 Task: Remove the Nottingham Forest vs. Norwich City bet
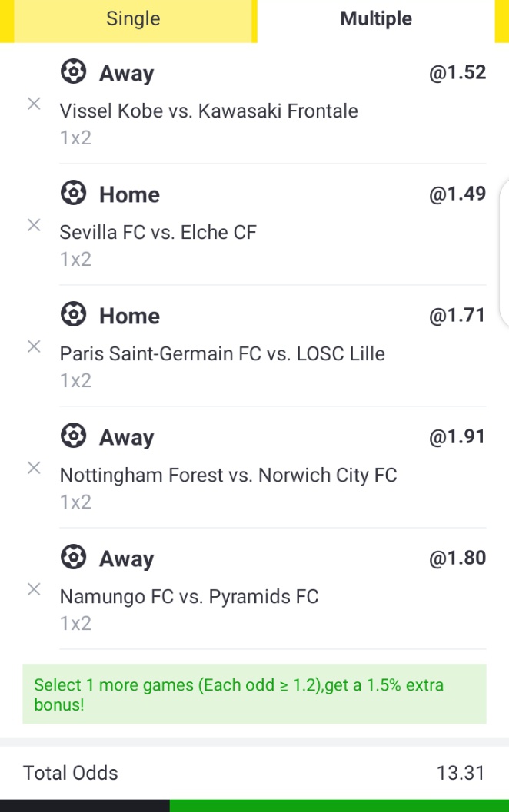click(34, 468)
